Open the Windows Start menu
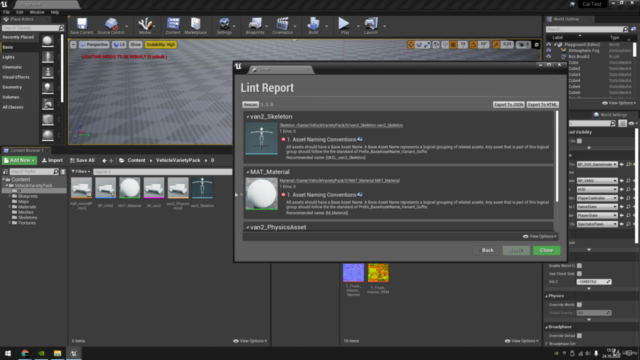 (8, 353)
